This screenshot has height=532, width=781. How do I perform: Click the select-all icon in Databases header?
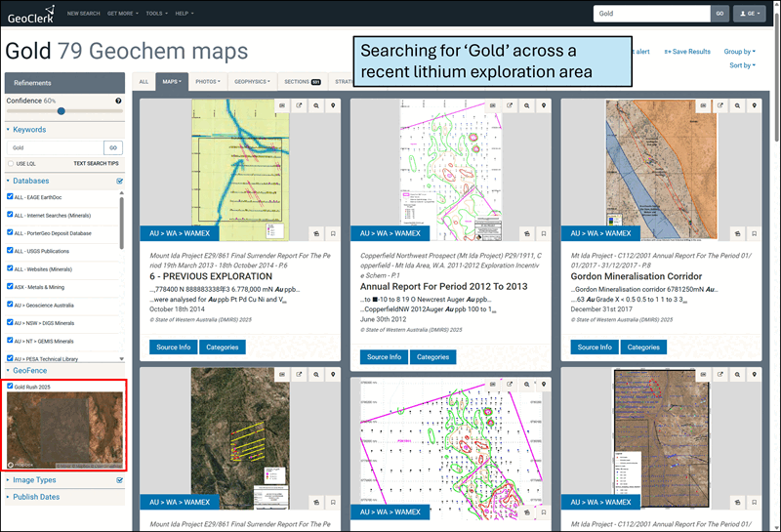point(120,181)
